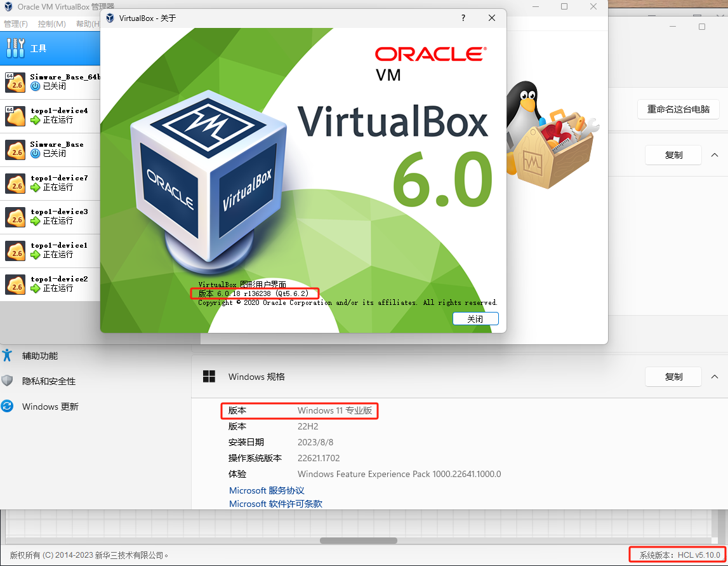Open Microsoft 软件许可条款 link
The height and width of the screenshot is (566, 728).
276,504
